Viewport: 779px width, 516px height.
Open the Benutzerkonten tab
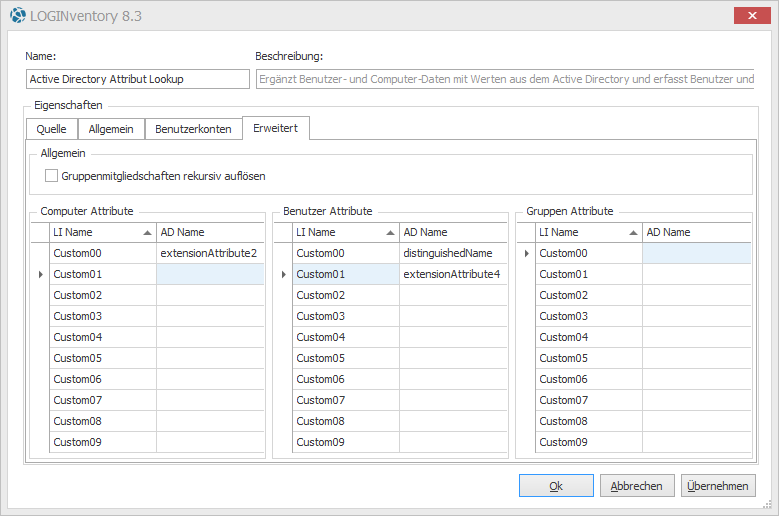(x=193, y=129)
